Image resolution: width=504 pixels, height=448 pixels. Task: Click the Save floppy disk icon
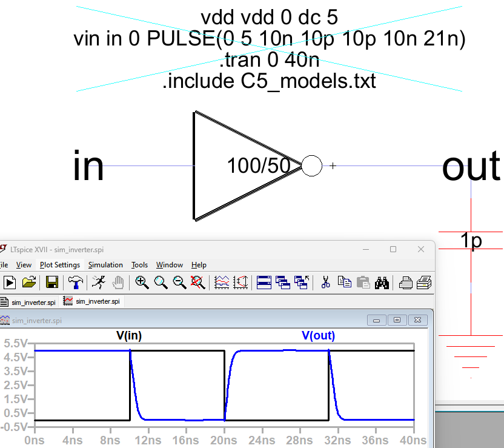52,282
